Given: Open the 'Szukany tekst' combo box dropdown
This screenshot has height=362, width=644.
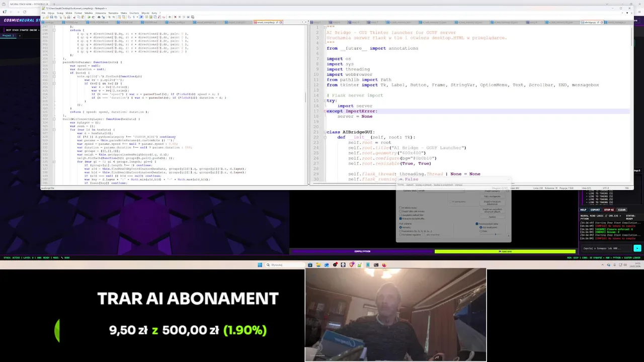Looking at the screenshot, I should (x=463, y=191).
